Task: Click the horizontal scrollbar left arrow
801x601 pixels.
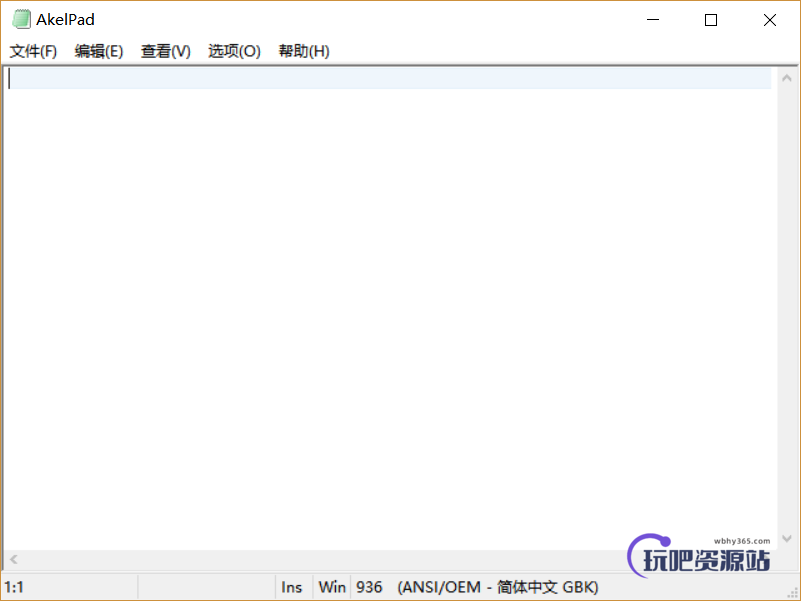Action: tap(14, 560)
